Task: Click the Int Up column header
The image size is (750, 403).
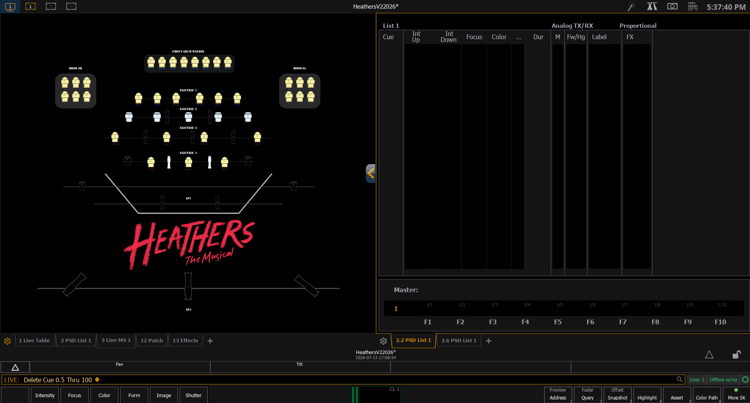Action: tap(416, 37)
